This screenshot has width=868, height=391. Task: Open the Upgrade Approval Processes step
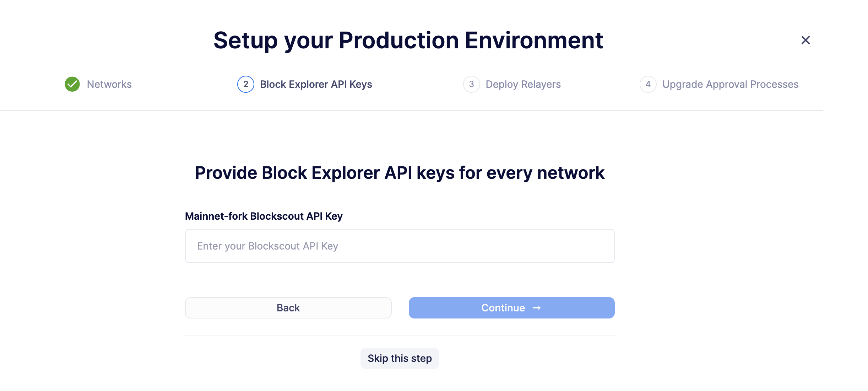[730, 84]
